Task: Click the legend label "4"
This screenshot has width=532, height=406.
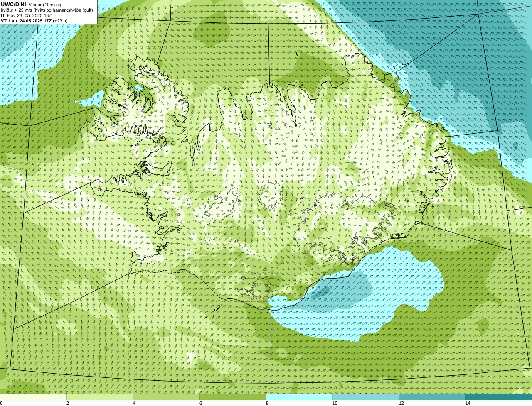Action: pyautogui.click(x=134, y=403)
